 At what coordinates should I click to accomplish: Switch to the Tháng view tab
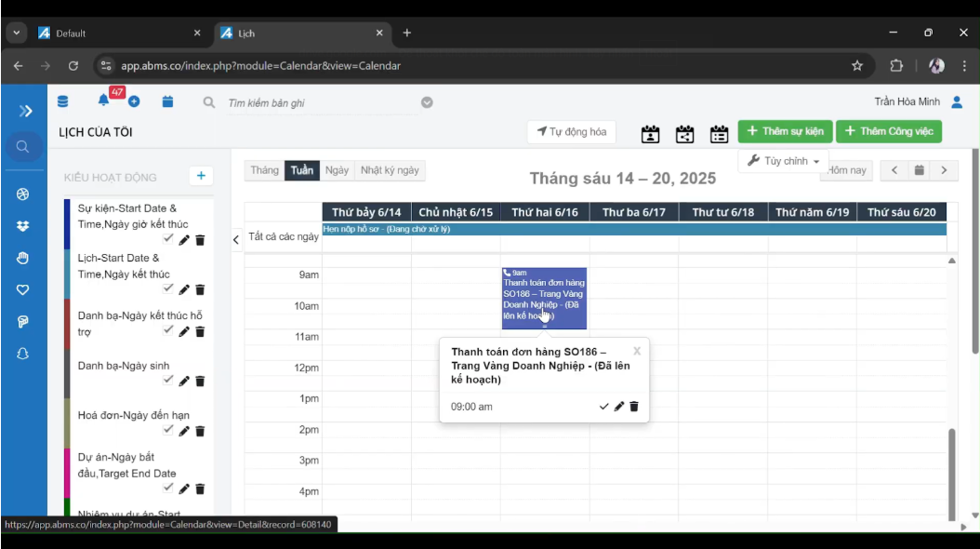pyautogui.click(x=264, y=170)
